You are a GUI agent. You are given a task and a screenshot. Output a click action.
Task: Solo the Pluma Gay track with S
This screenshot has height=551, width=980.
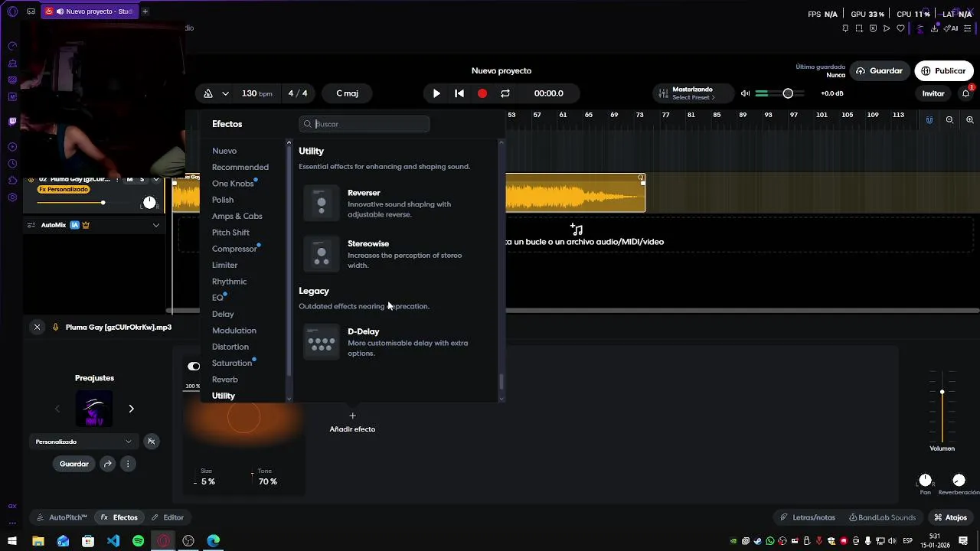(x=142, y=180)
